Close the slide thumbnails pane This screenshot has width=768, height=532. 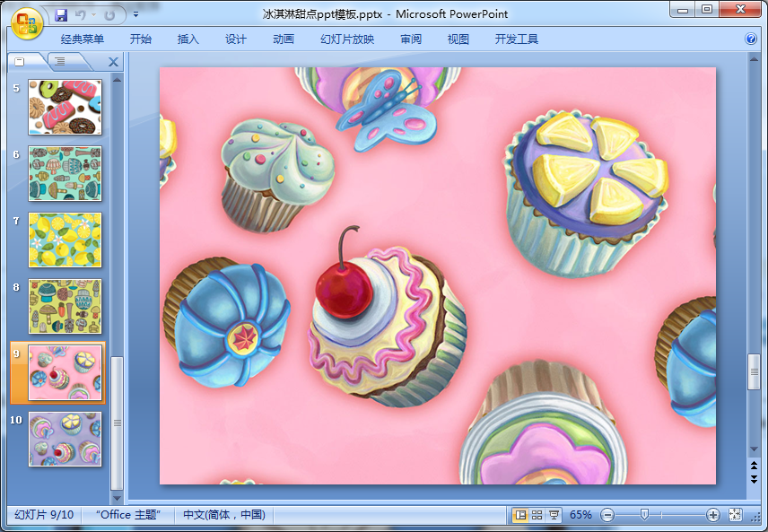click(113, 62)
